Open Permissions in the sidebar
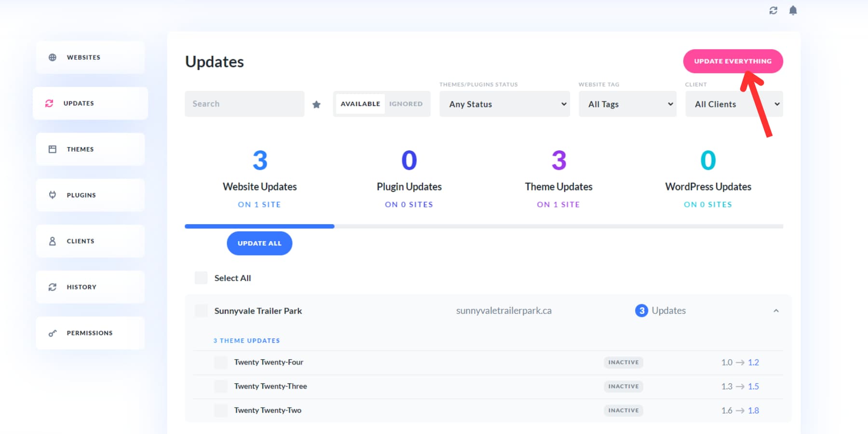This screenshot has height=434, width=868. coord(90,333)
